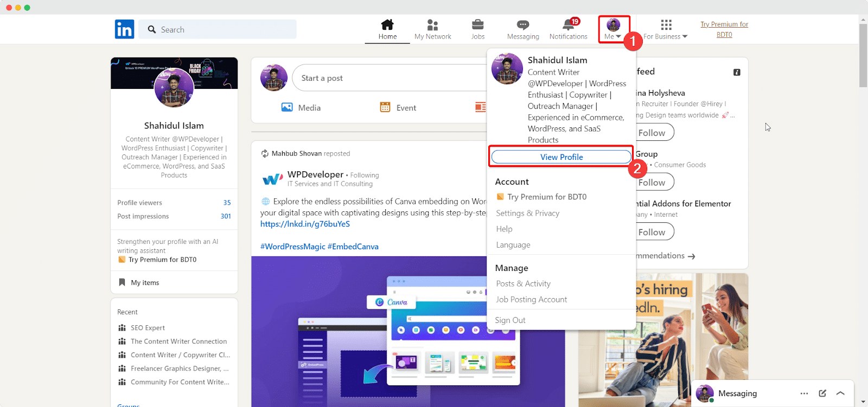Click the search magnifier icon
The image size is (868, 407).
[152, 29]
